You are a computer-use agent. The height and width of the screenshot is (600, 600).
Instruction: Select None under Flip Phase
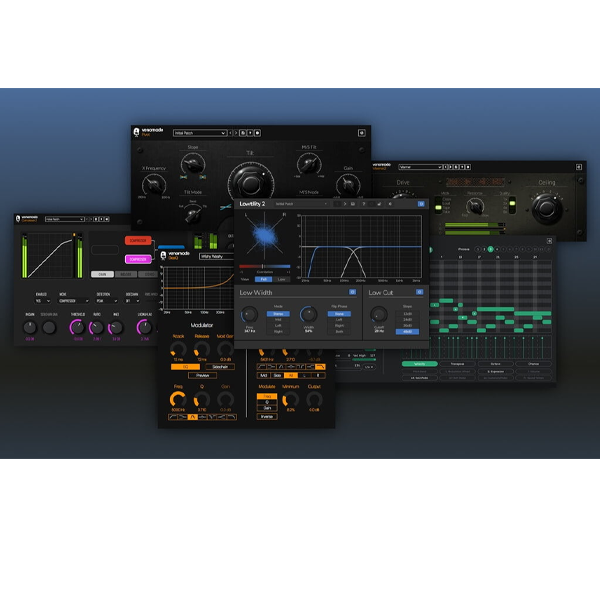(x=339, y=314)
